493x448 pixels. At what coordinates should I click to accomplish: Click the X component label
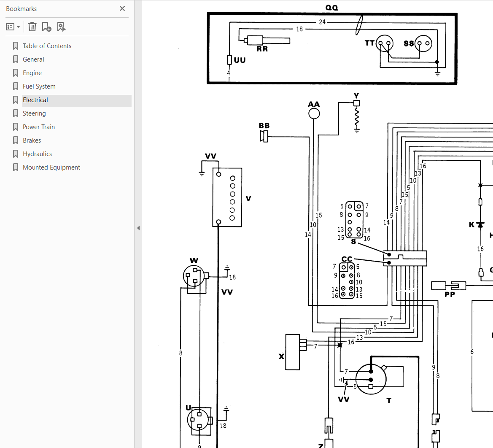click(281, 356)
